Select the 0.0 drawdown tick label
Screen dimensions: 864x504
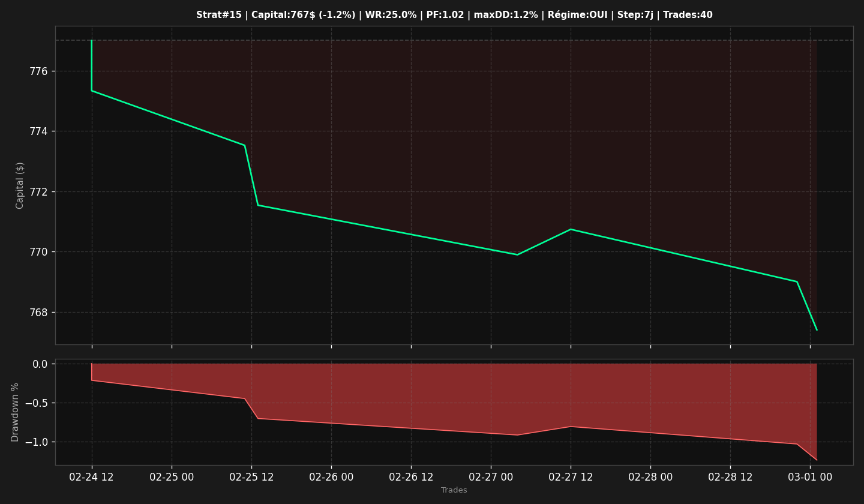pyautogui.click(x=40, y=364)
